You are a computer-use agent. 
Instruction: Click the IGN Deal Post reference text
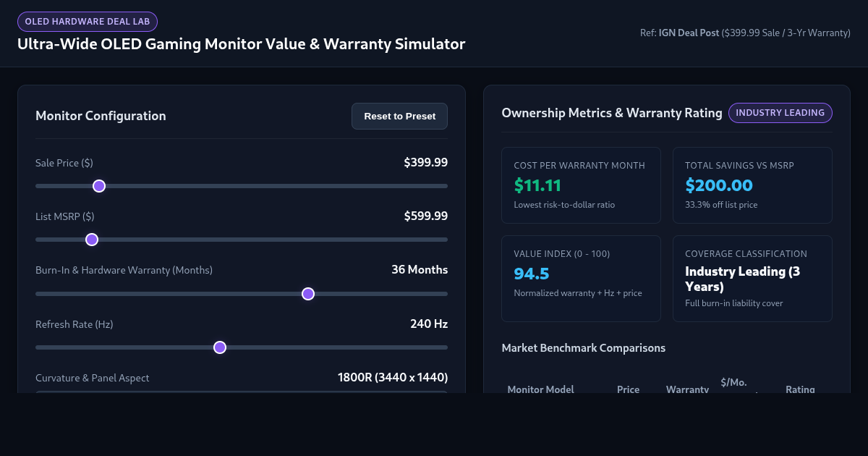click(689, 33)
